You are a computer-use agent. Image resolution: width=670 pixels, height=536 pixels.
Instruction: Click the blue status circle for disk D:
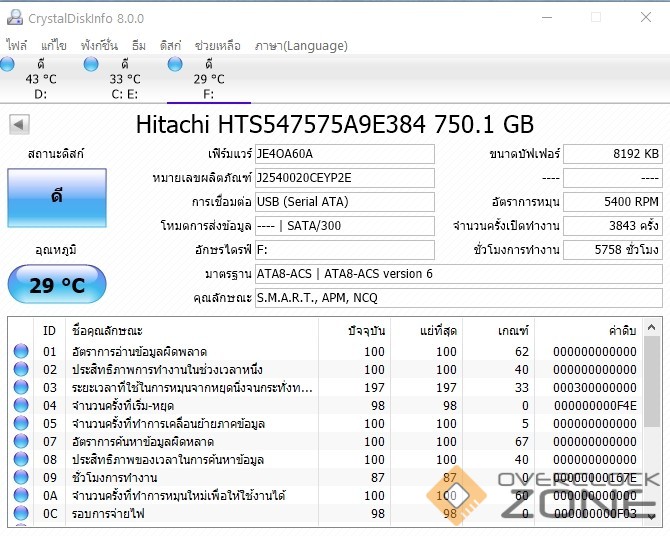(x=7, y=64)
